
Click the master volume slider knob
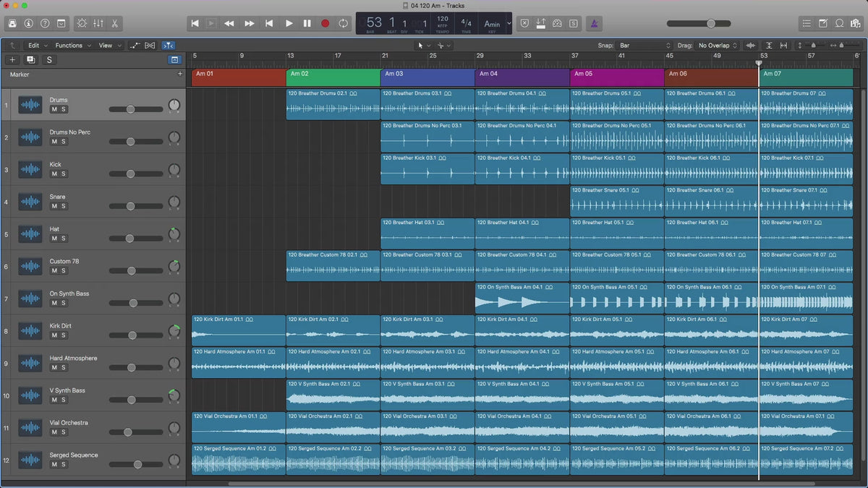pyautogui.click(x=711, y=23)
